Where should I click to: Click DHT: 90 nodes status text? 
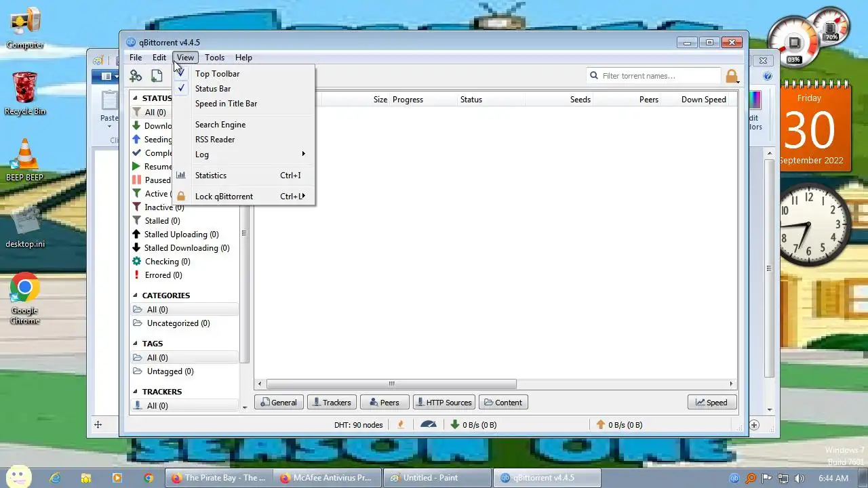click(359, 425)
